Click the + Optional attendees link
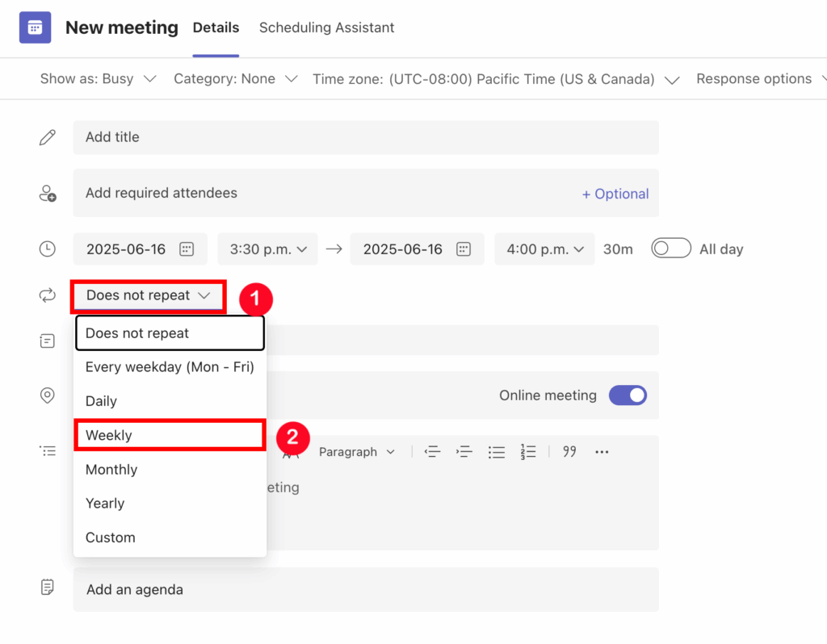 [615, 194]
